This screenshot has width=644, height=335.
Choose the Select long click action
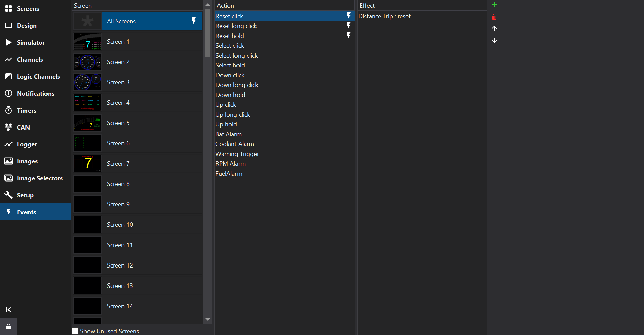coord(236,56)
